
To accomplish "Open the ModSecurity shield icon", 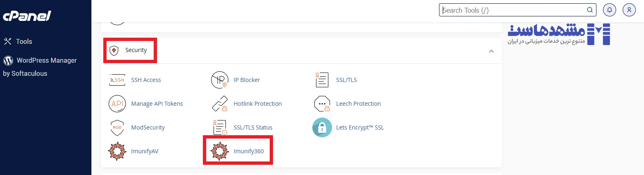I will (117, 127).
